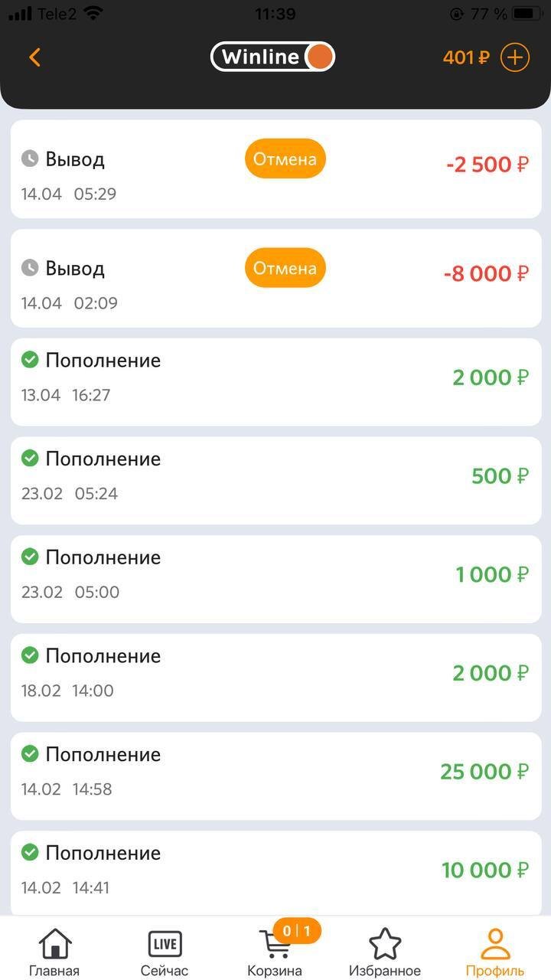The width and height of the screenshot is (551, 980).
Task: Open the LIVE Сейчас tab icon
Action: (x=165, y=944)
